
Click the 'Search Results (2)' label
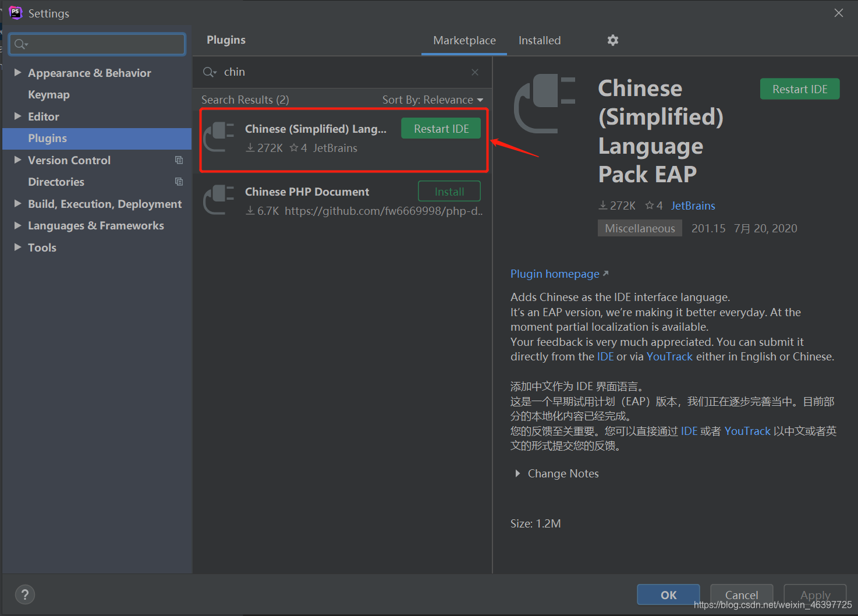[x=245, y=100]
